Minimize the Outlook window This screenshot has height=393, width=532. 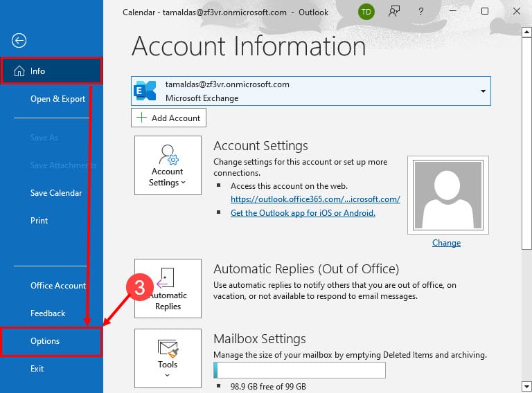click(453, 11)
